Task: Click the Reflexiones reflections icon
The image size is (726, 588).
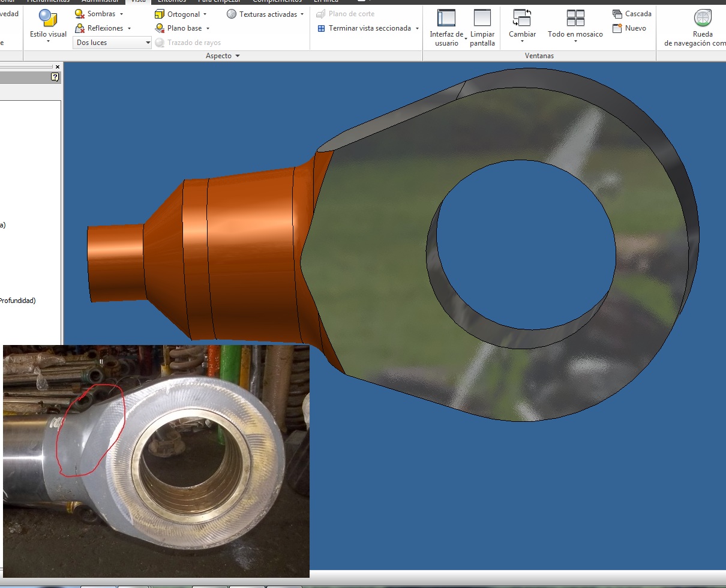Action: click(80, 28)
